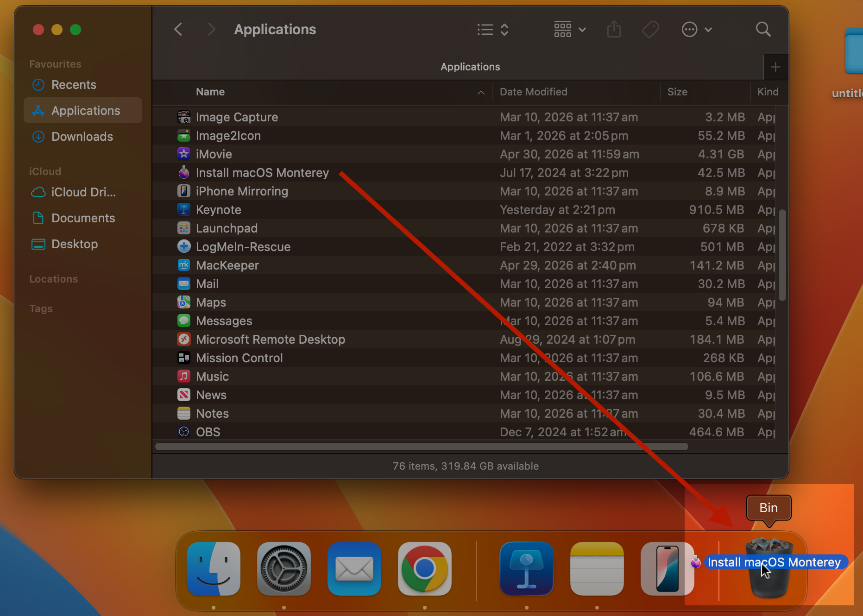Open Mail from the Dock
Image resolution: width=863 pixels, height=616 pixels.
pos(354,569)
